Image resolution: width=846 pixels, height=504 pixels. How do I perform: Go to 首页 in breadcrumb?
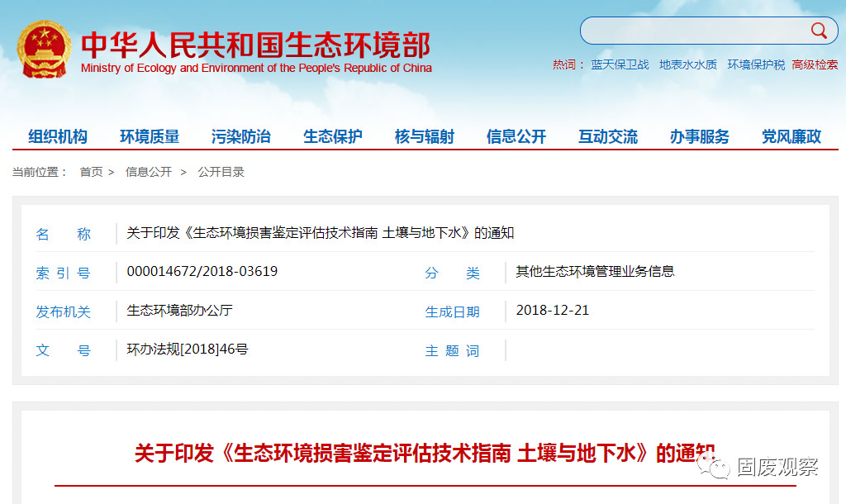pyautogui.click(x=91, y=172)
